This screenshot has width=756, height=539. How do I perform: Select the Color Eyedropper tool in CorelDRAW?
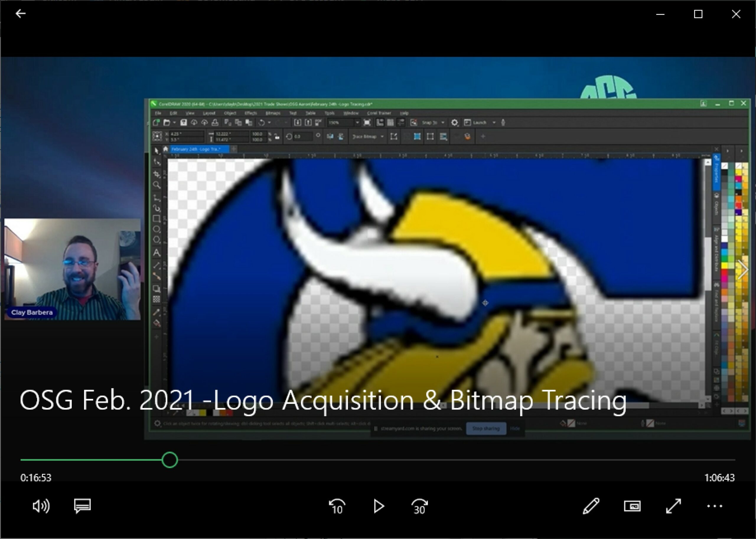click(x=157, y=312)
